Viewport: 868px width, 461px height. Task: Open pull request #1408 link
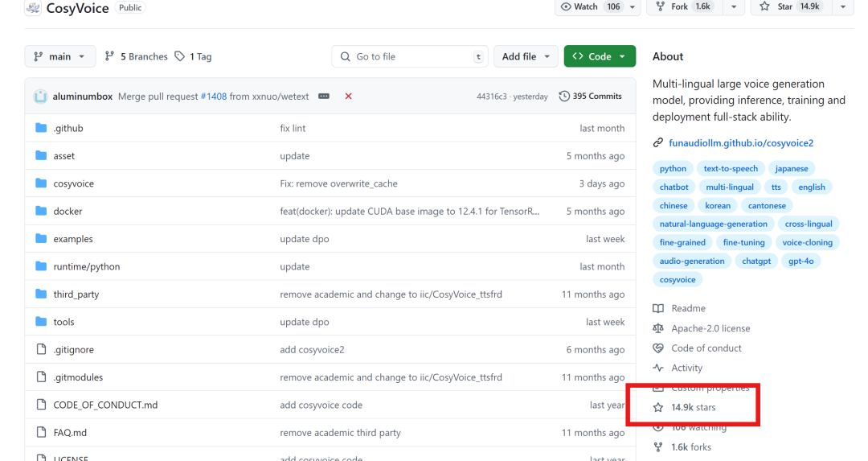click(x=214, y=97)
